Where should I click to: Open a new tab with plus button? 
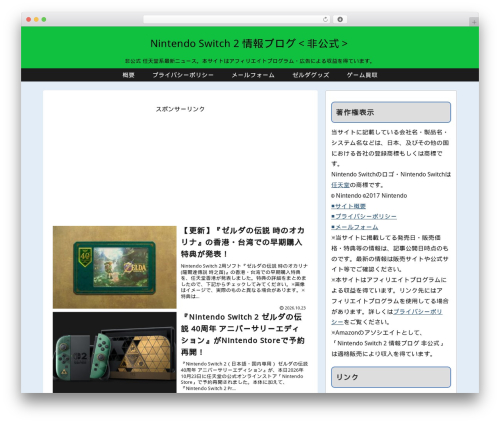pos(474,22)
